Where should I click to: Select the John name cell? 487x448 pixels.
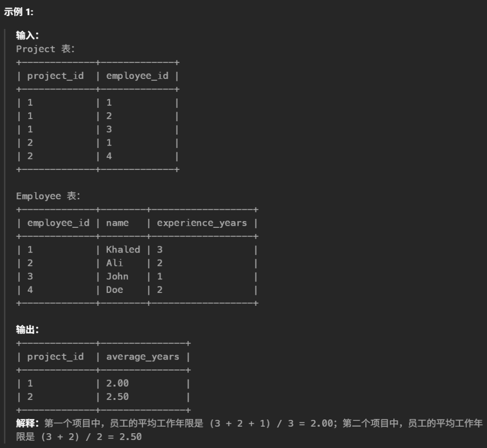pos(117,276)
